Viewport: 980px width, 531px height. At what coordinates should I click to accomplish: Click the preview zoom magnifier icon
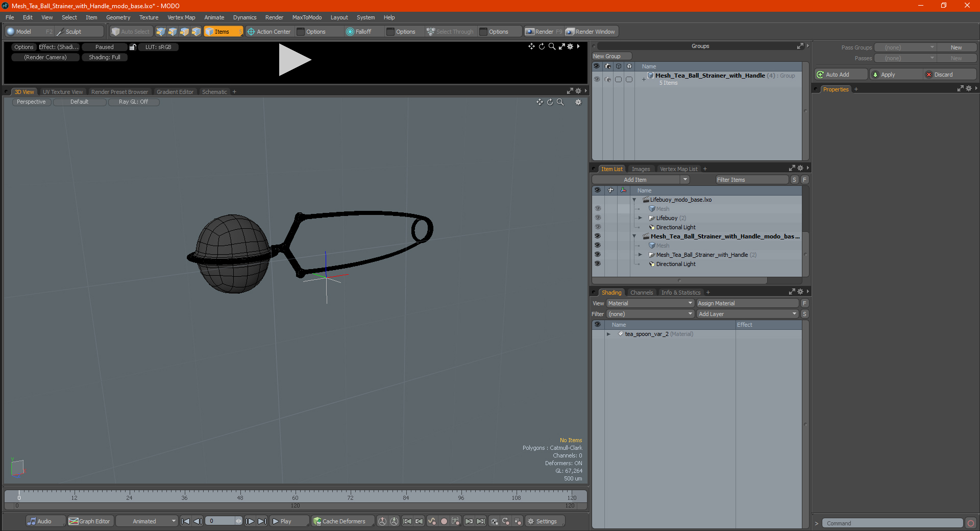click(552, 46)
